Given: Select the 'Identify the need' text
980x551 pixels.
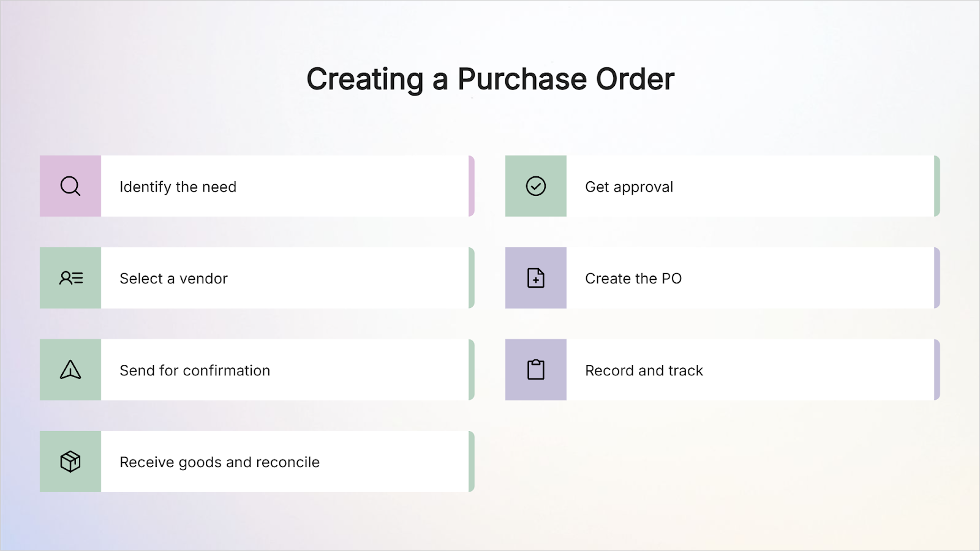Looking at the screenshot, I should click(178, 187).
